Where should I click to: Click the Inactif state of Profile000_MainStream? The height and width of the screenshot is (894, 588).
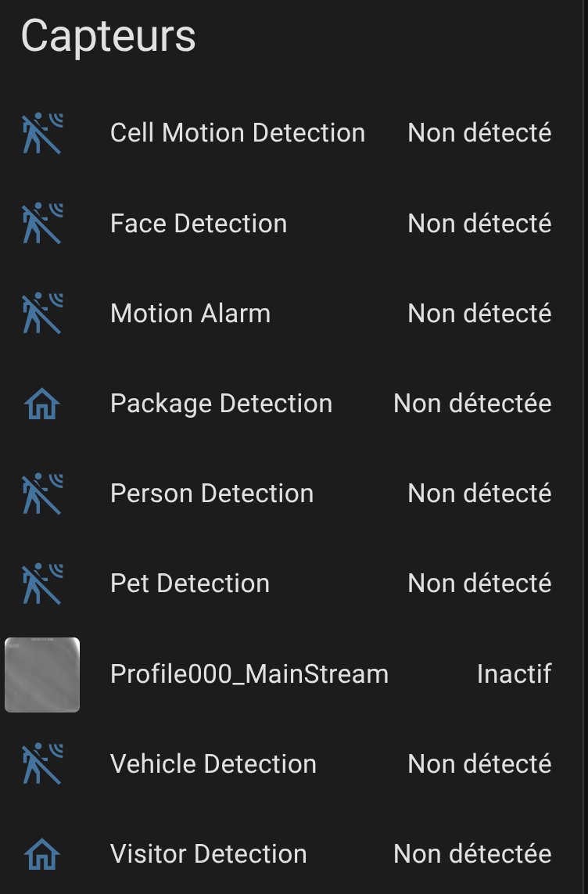[514, 674]
